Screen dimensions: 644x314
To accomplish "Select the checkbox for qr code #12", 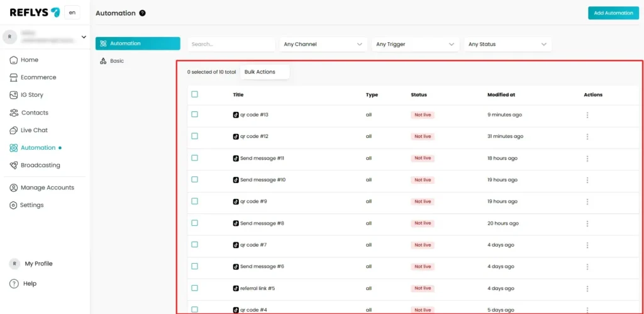I will tap(195, 136).
